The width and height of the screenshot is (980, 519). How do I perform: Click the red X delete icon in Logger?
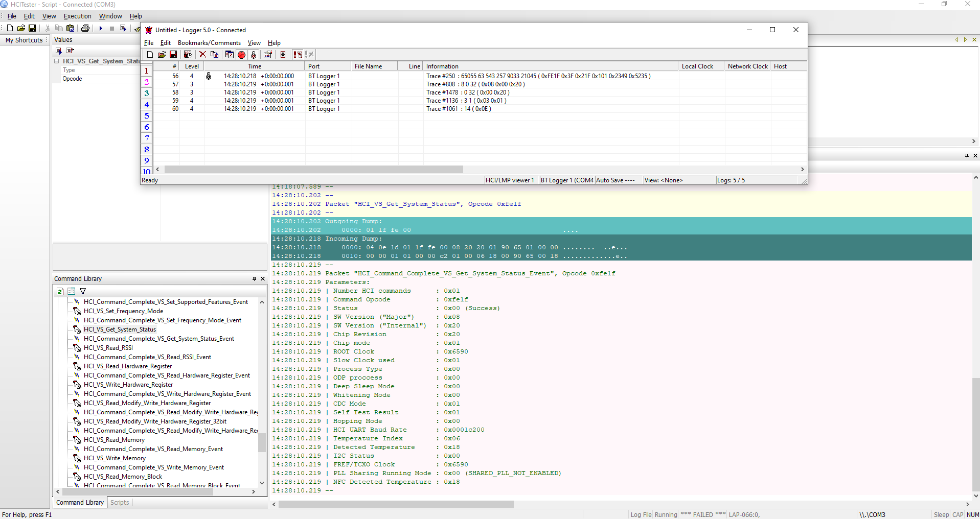(202, 55)
